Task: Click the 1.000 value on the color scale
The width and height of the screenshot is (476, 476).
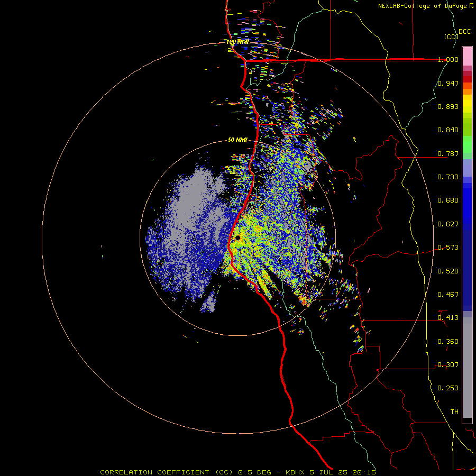Action: point(448,59)
